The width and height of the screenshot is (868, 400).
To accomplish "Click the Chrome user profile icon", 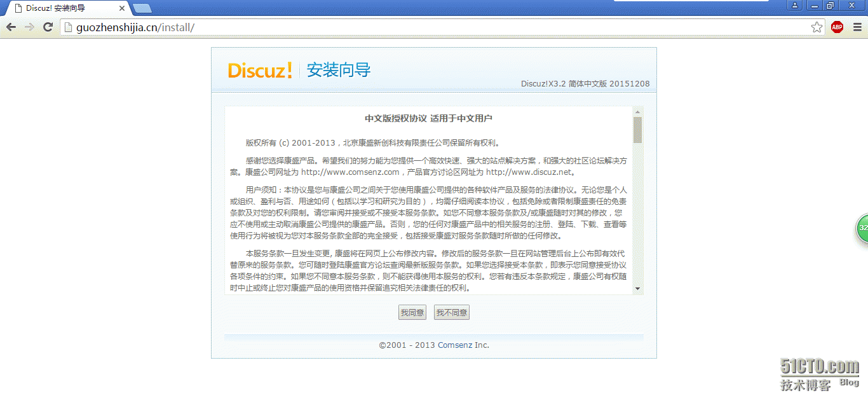I will click(x=795, y=5).
